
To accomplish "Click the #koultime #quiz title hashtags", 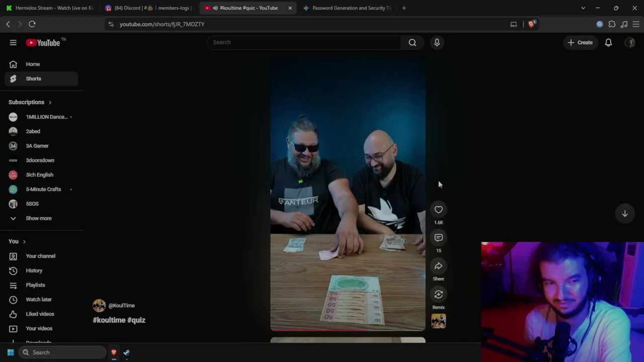I will [x=119, y=320].
